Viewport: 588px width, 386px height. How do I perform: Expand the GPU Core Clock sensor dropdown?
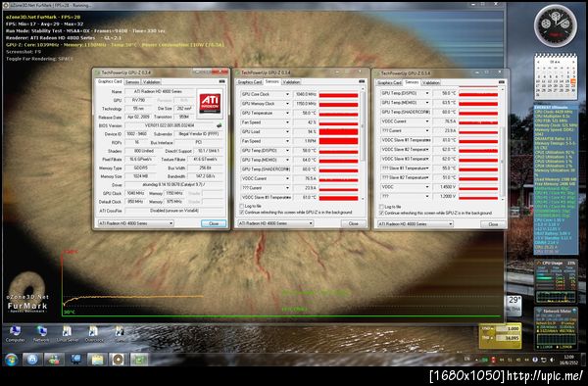[x=287, y=94]
